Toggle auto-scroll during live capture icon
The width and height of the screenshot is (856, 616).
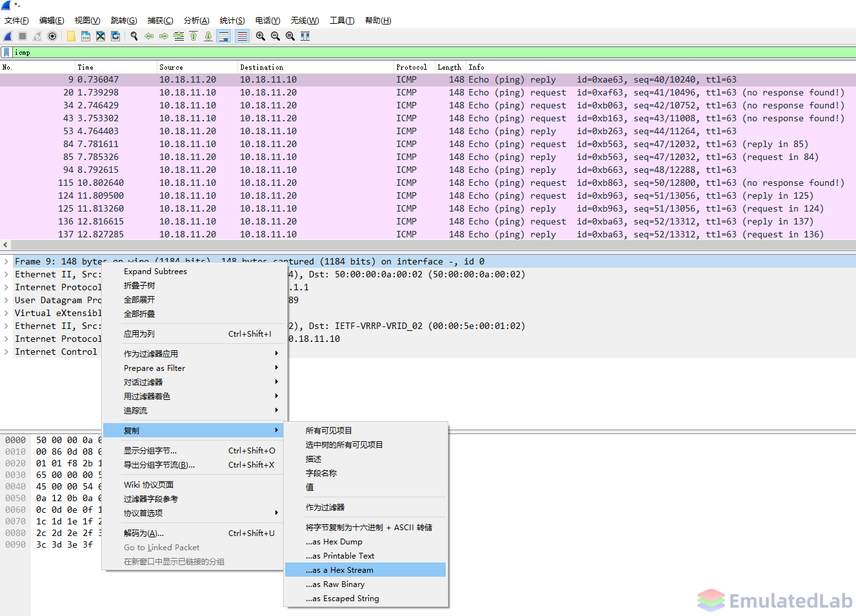(x=224, y=36)
